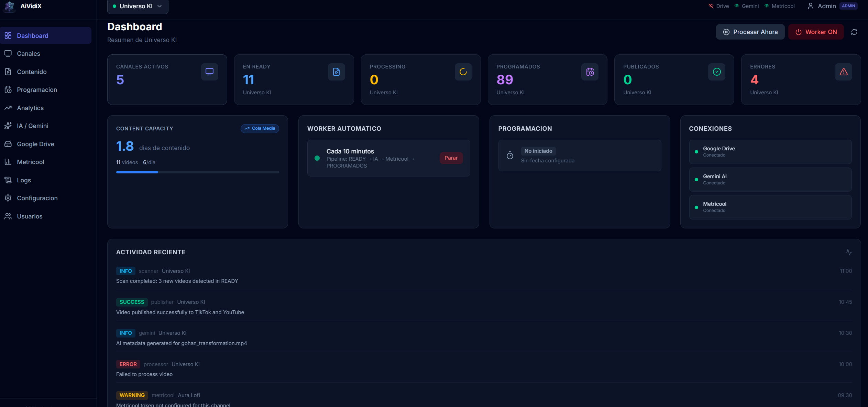Expand the Google Drive entry under Conexiones
The height and width of the screenshot is (407, 868).
770,151
